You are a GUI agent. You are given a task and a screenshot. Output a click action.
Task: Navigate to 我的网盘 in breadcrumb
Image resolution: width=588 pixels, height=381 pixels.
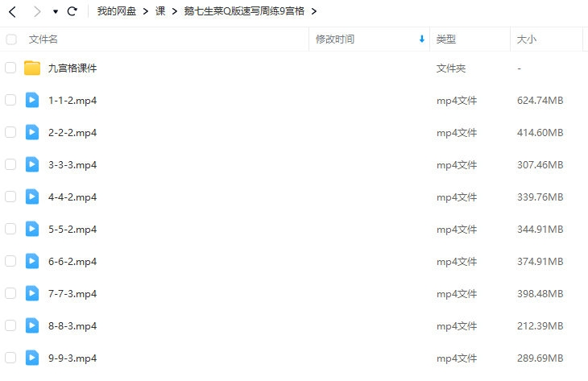[x=117, y=11]
